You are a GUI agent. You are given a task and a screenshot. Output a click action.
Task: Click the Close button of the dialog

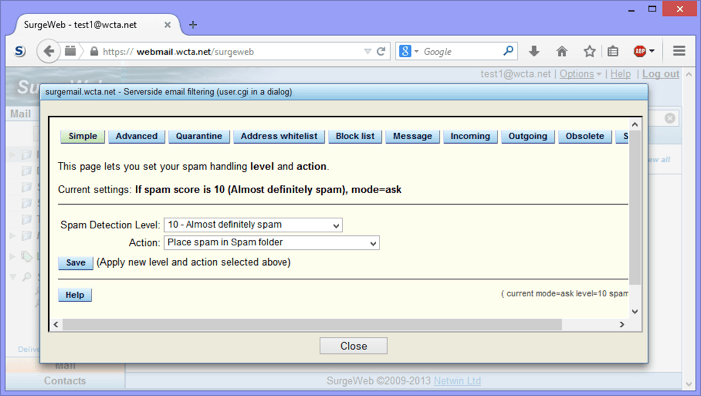coord(353,346)
